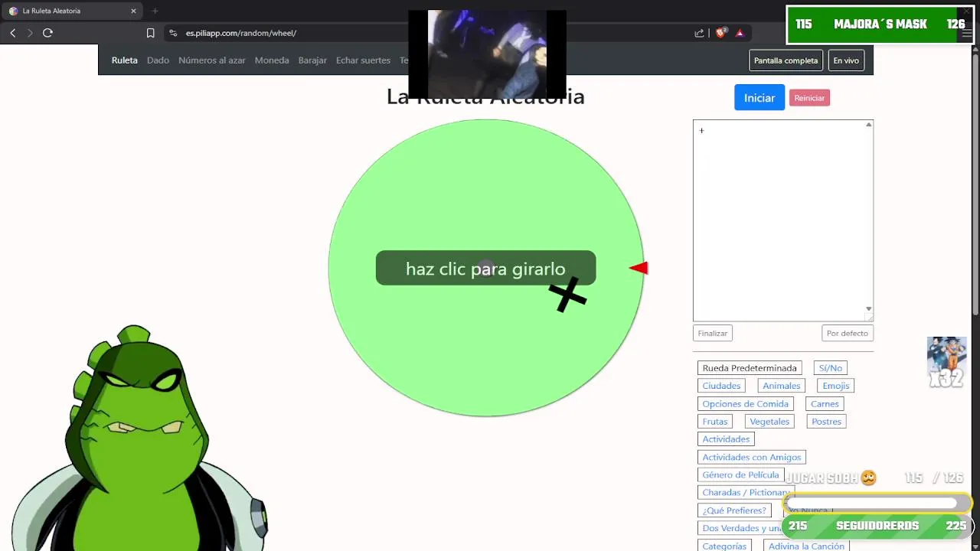Open the Dado menu item
Image resolution: width=980 pixels, height=551 pixels.
(x=158, y=60)
